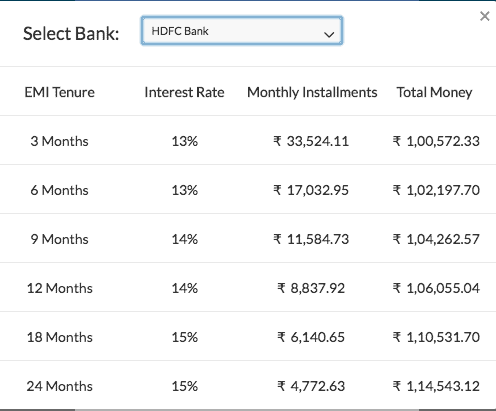Click the installment ₹ 6,140.65
Image resolution: width=496 pixels, height=411 pixels.
pyautogui.click(x=311, y=337)
